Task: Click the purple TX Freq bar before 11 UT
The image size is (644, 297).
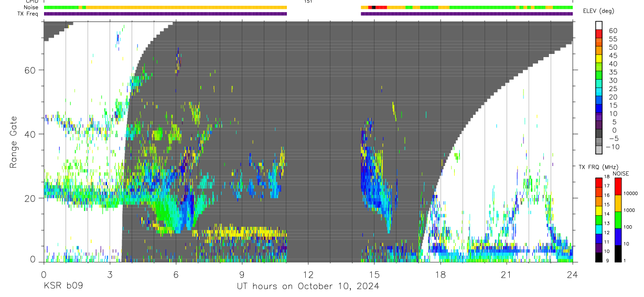Action: pyautogui.click(x=165, y=14)
